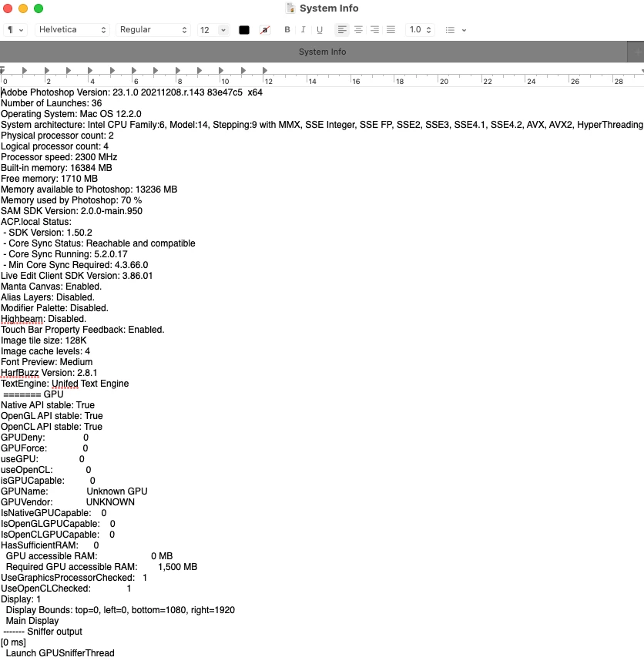Click the green full screen button
Viewport: 644px width, 664px height.
click(39, 8)
